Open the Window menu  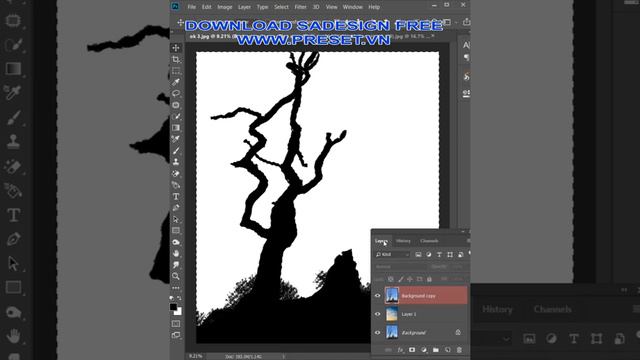tap(353, 7)
